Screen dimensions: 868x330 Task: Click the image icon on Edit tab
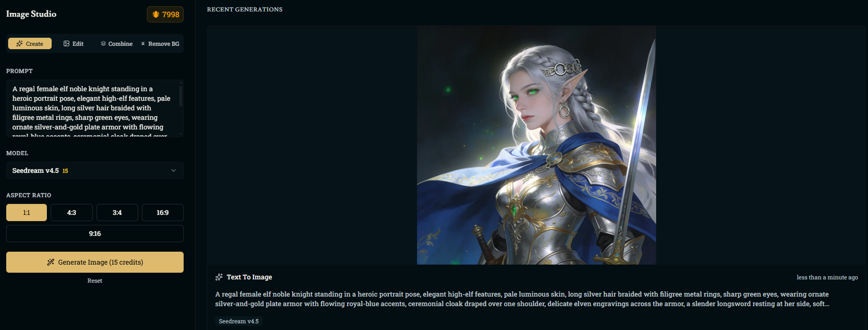[66, 43]
